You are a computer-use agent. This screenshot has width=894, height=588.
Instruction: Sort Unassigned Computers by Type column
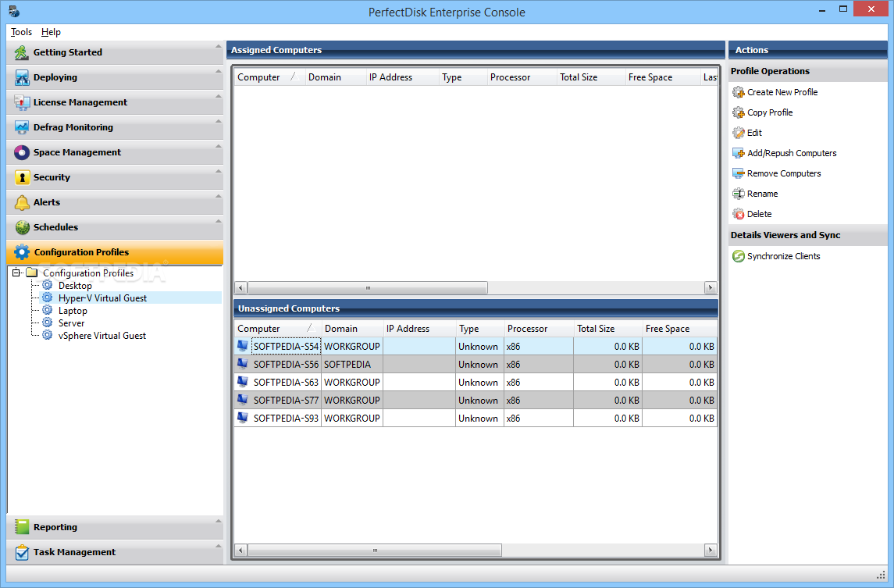coord(479,329)
